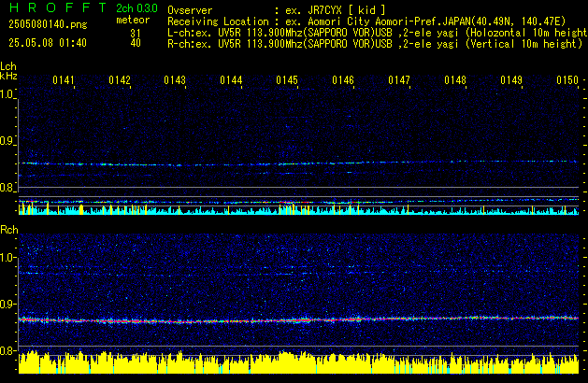This screenshot has width=588, height=383.
Task: Click the Receiving Location line
Action: pyautogui.click(x=366, y=21)
